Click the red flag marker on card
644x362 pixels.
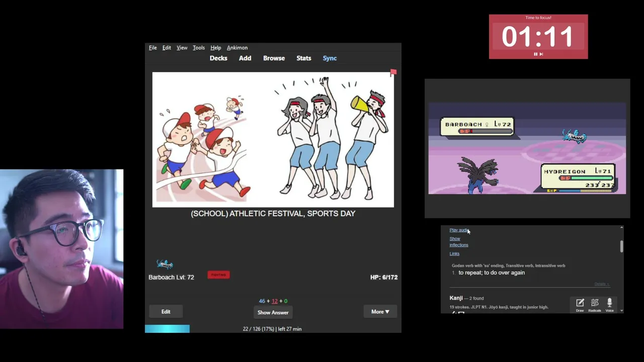click(x=393, y=73)
